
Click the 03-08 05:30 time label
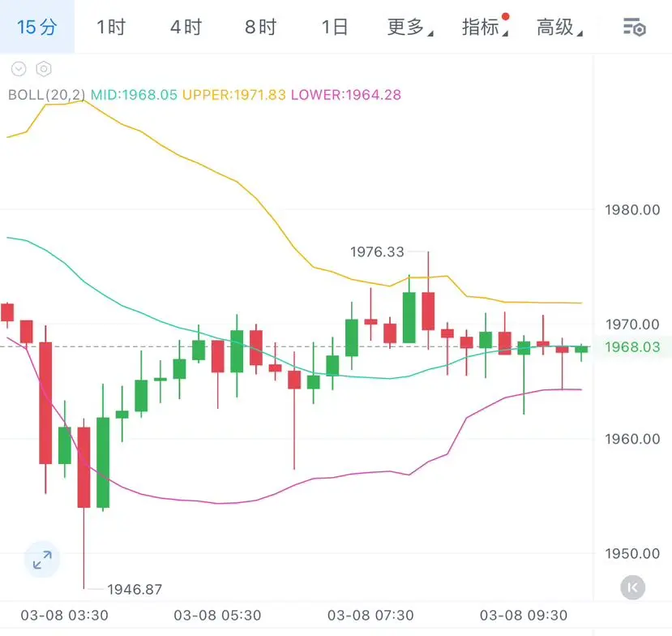(217, 615)
